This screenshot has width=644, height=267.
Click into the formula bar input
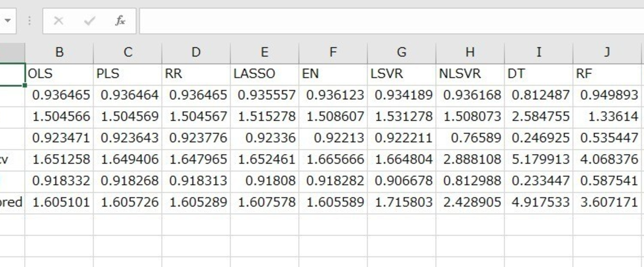pyautogui.click(x=391, y=21)
